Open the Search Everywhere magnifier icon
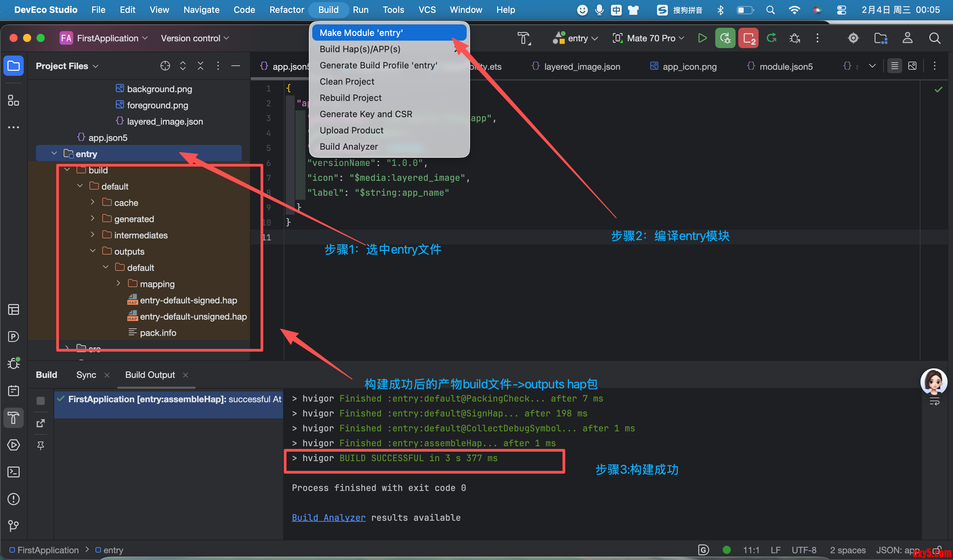953x560 pixels. click(934, 38)
